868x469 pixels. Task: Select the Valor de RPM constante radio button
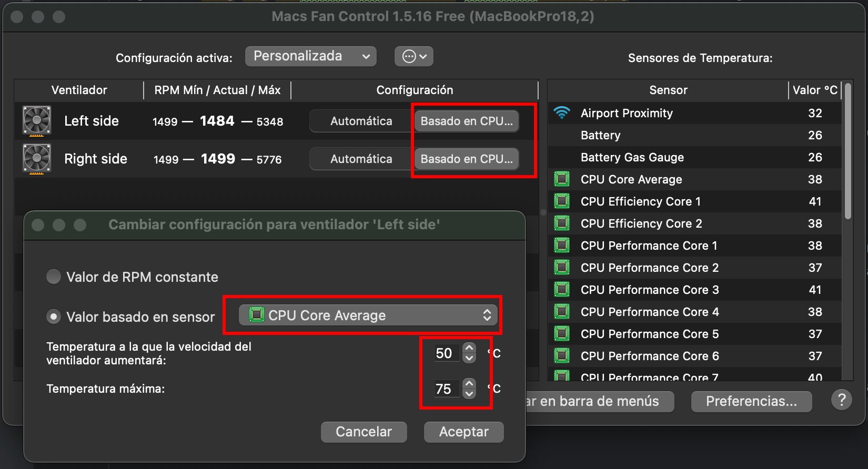coord(54,277)
